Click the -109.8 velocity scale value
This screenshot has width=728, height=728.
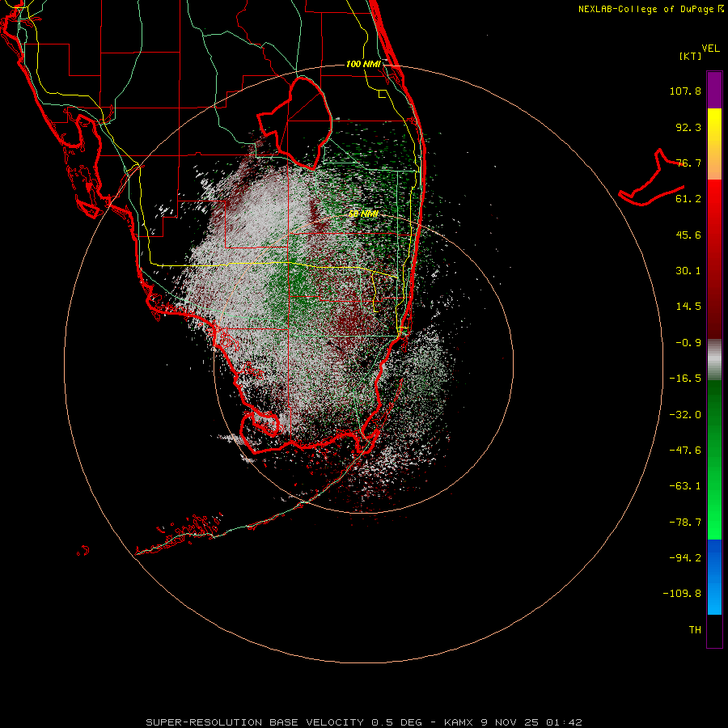682,594
